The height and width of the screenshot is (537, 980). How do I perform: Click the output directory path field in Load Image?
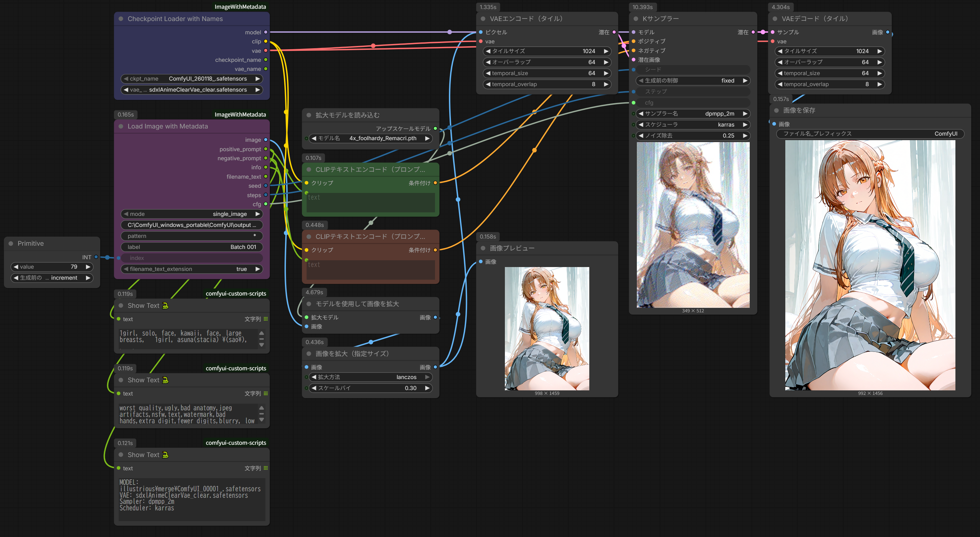click(192, 225)
